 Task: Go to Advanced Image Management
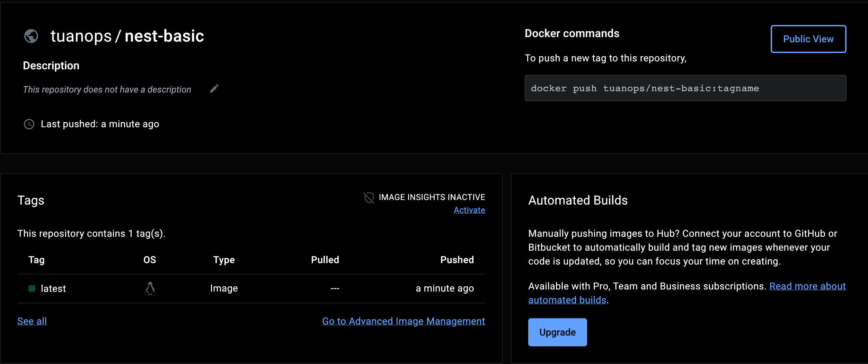[404, 321]
